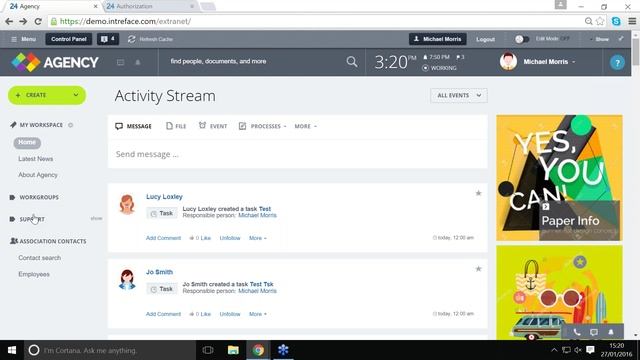Unfollow Lucy Loxley's post
640x360 pixels.
coord(230,238)
